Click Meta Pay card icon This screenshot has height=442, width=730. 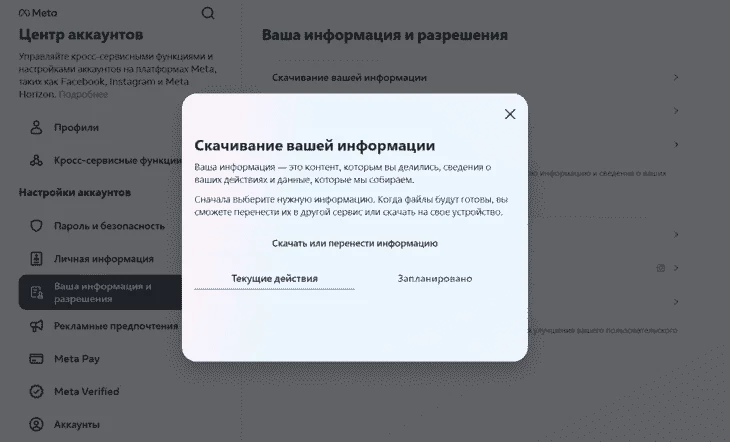pyautogui.click(x=36, y=359)
